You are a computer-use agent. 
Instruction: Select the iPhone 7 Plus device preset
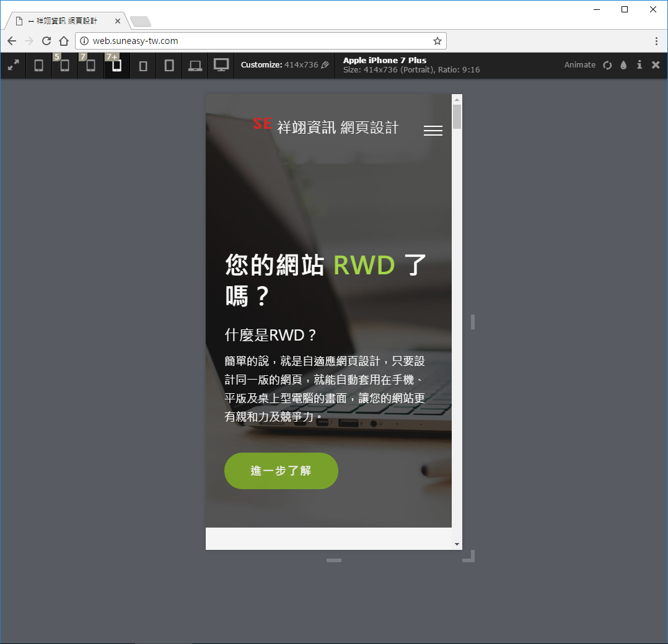(x=116, y=65)
